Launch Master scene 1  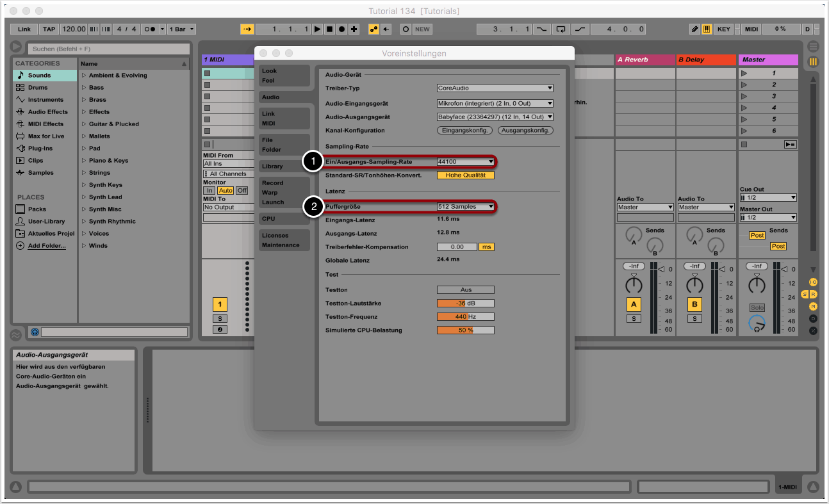tap(744, 73)
